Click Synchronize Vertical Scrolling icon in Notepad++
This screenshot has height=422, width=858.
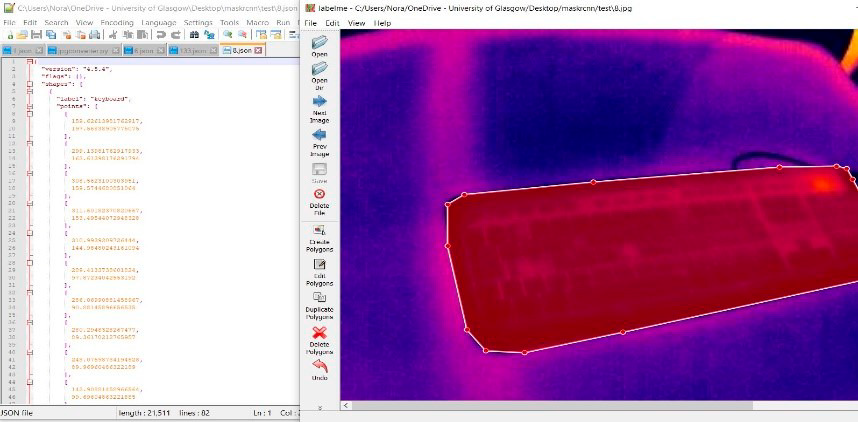pyautogui.click(x=261, y=35)
